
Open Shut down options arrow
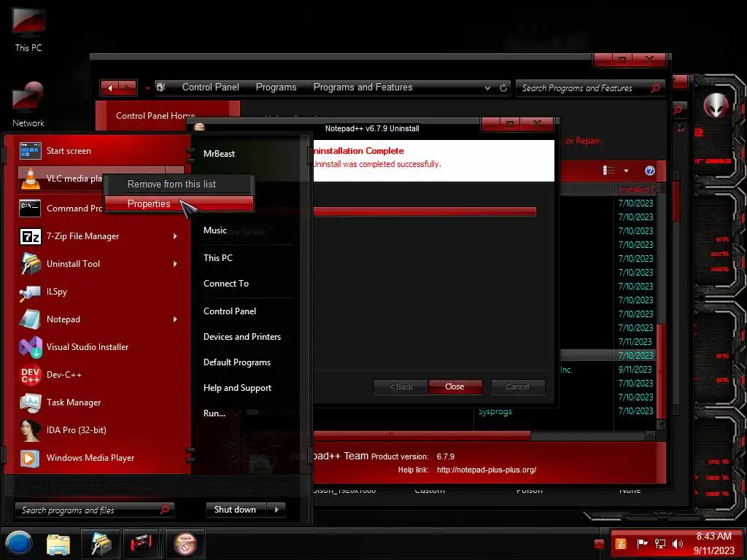(x=276, y=510)
